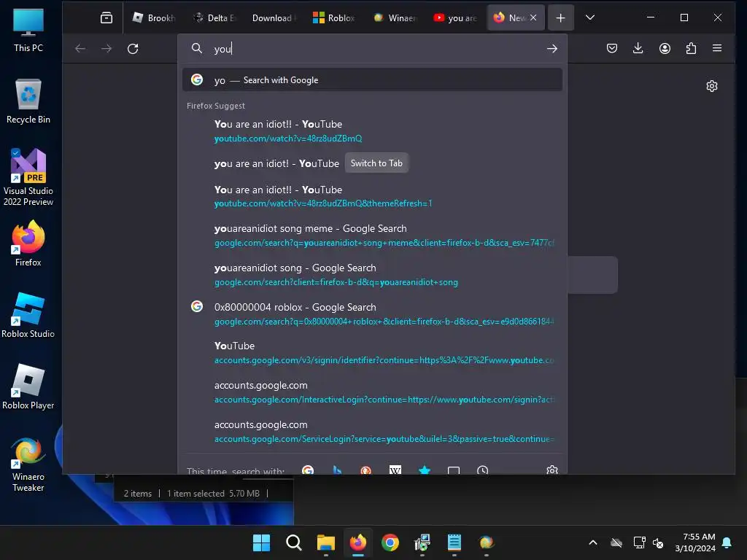
Task: Select Recycle Bin desktop icon
Action: click(x=28, y=101)
